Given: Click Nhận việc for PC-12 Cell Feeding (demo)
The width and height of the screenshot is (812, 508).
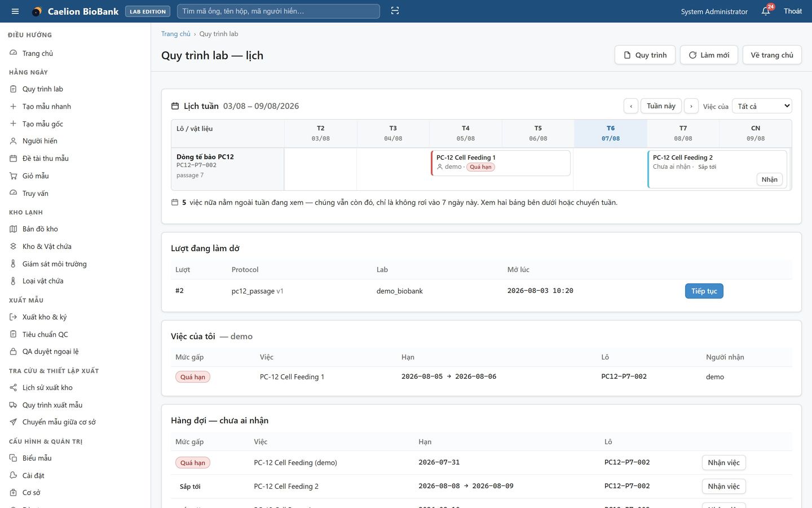Looking at the screenshot, I should pos(724,463).
